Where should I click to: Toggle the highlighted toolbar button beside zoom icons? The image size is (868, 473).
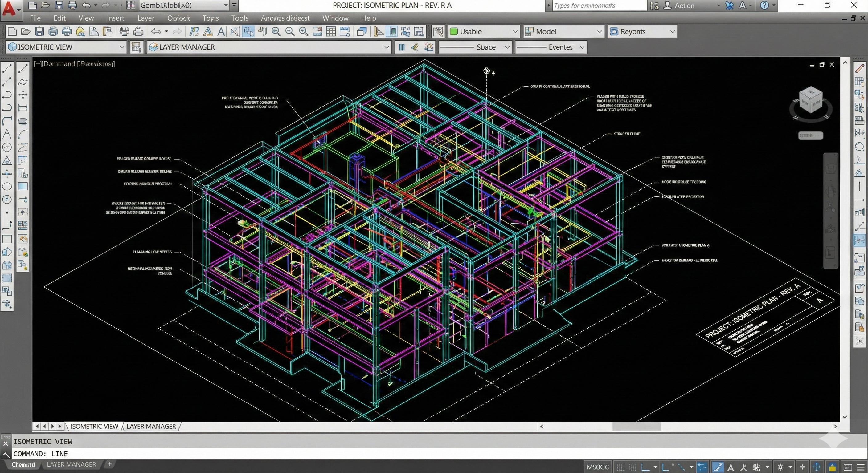[x=248, y=32]
